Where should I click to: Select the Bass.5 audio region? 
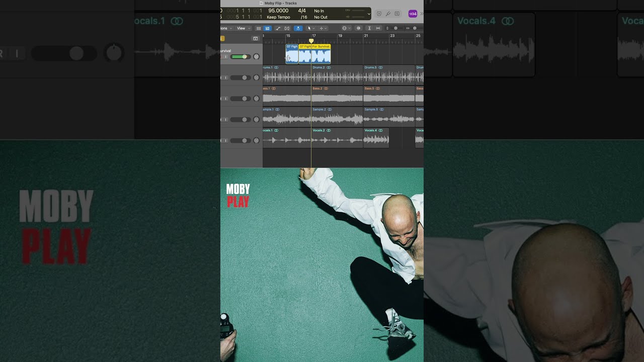pos(389,96)
